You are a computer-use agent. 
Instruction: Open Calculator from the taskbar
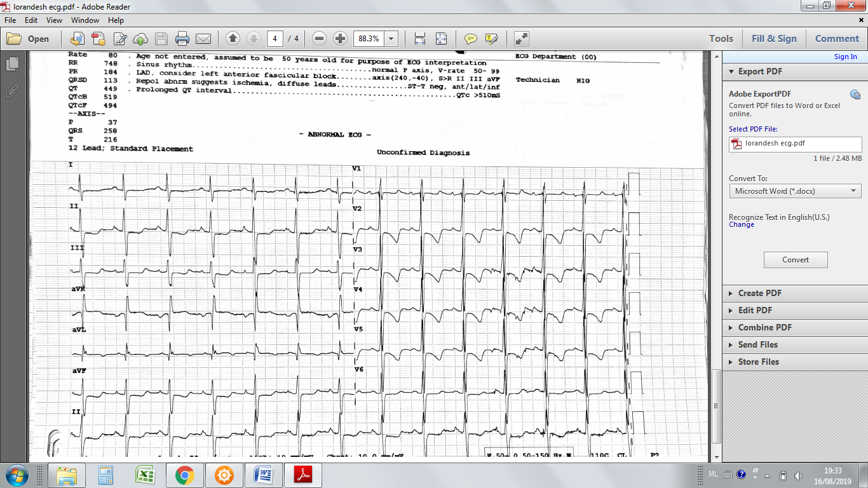(x=105, y=475)
